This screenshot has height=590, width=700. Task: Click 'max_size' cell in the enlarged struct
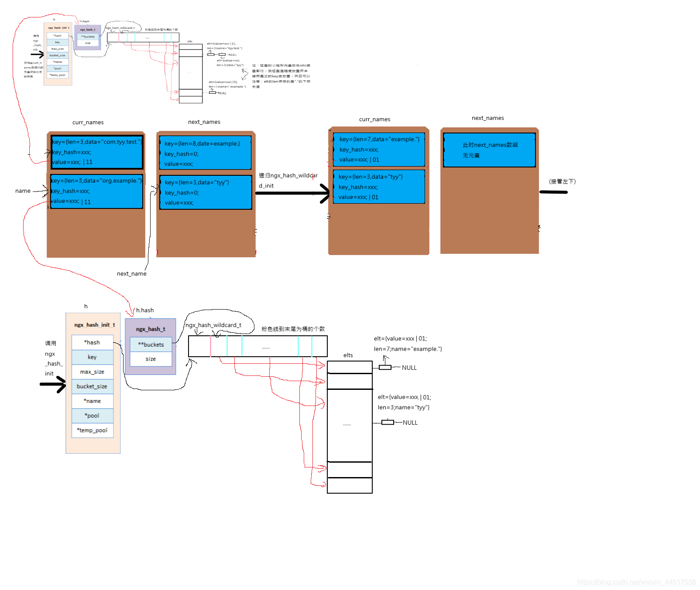click(x=92, y=372)
